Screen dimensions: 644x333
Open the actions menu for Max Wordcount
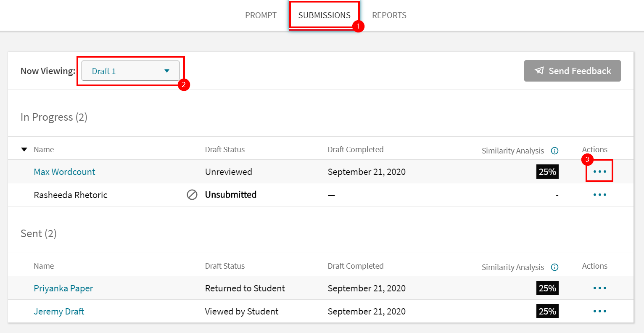(599, 171)
